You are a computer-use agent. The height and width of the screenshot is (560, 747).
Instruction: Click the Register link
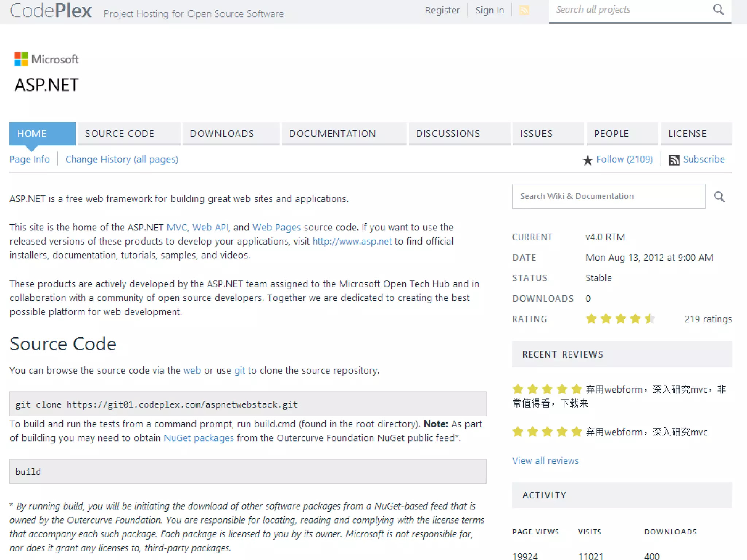coord(442,10)
